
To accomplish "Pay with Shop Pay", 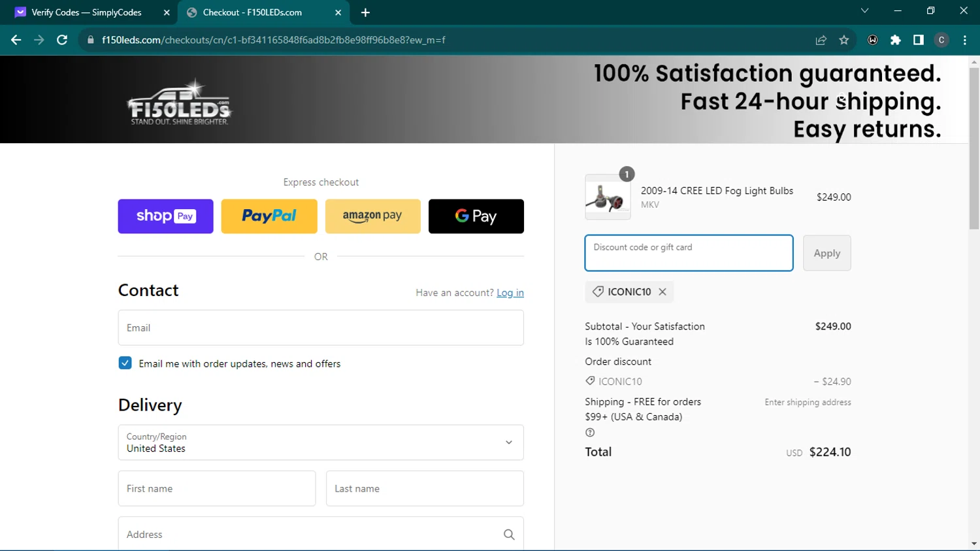I will tap(165, 216).
